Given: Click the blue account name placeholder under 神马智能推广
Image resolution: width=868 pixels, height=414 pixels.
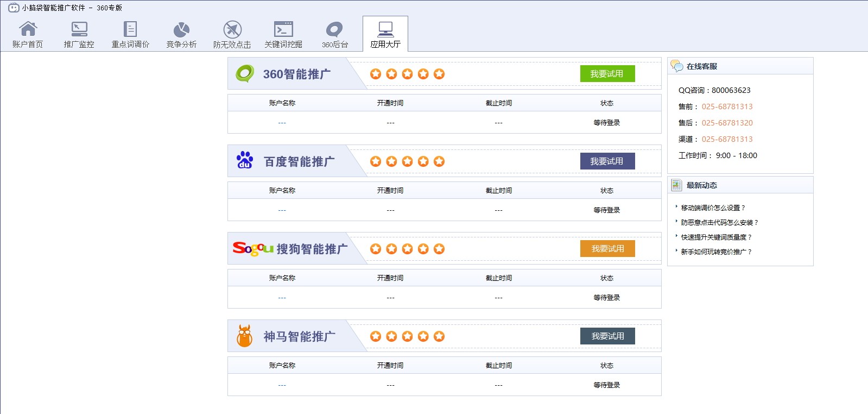Looking at the screenshot, I should (x=282, y=385).
